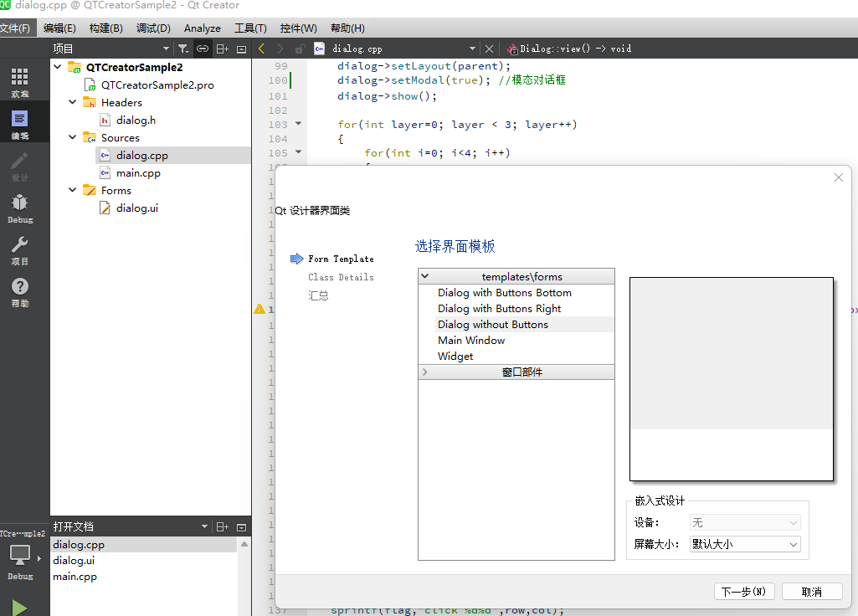Open the 控件(W) menu
The height and width of the screenshot is (616, 858).
click(x=298, y=28)
